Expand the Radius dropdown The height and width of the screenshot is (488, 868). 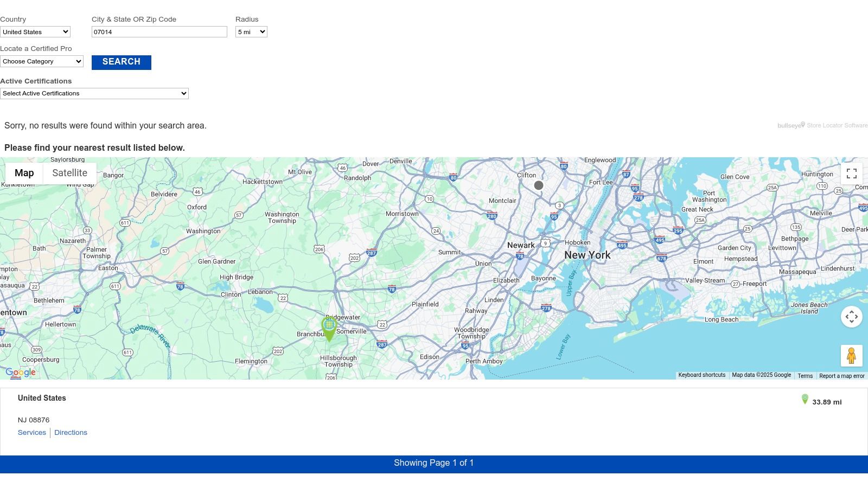pyautogui.click(x=251, y=32)
